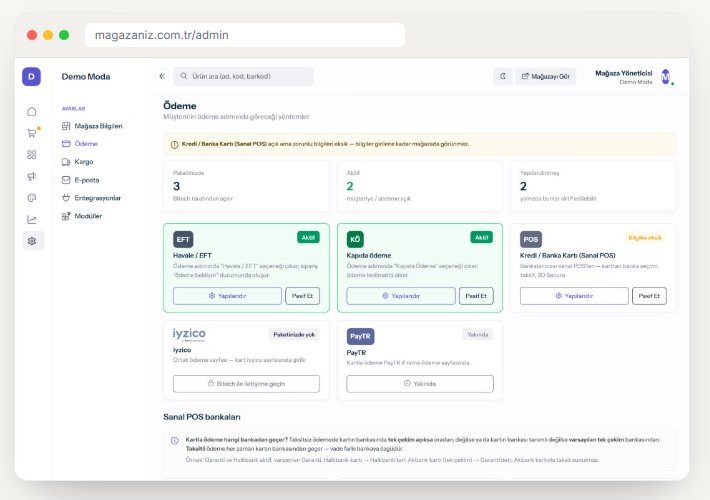Screen dimensions: 710x500
Task: Click the Aktif badge on Kapıda Ödeme
Action: pyautogui.click(x=482, y=237)
